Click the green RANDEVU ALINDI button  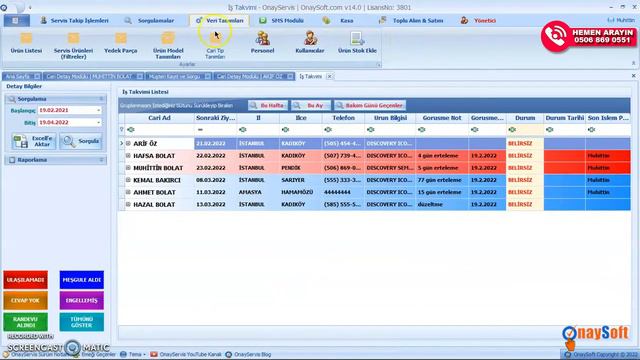pyautogui.click(x=25, y=322)
